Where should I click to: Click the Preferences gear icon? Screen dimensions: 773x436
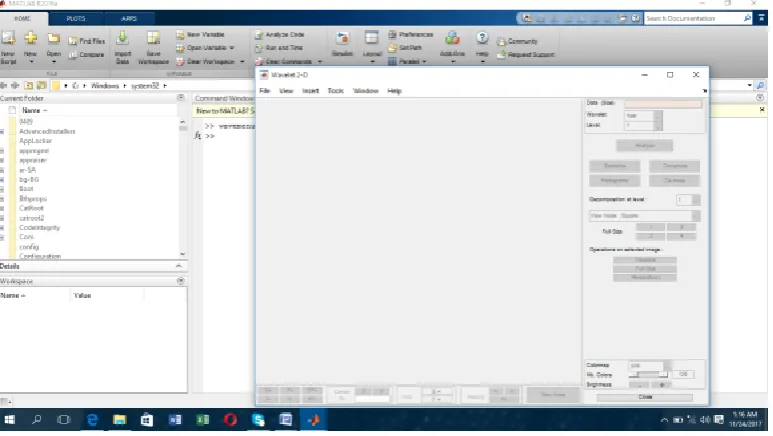[392, 35]
